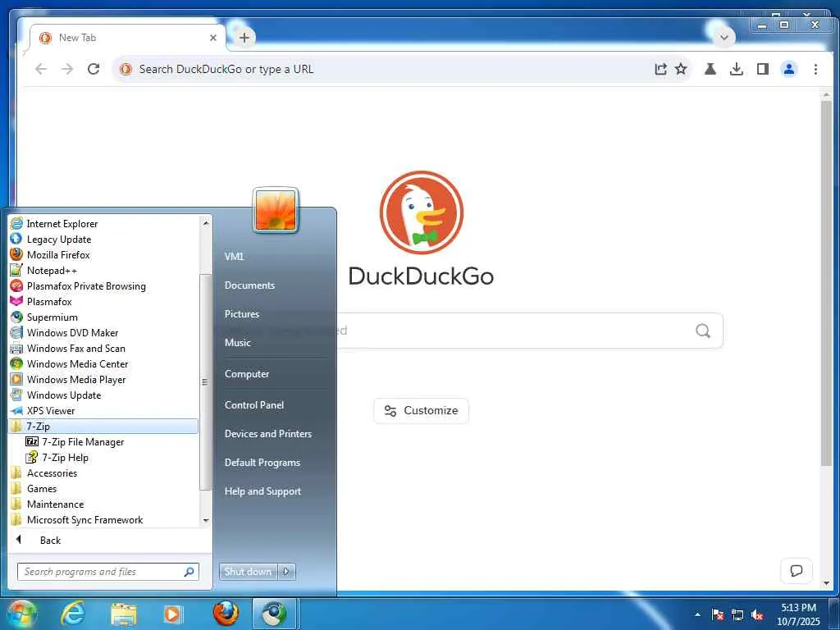
Task: Click the DuckDuckGo duck logo
Action: [x=422, y=212]
